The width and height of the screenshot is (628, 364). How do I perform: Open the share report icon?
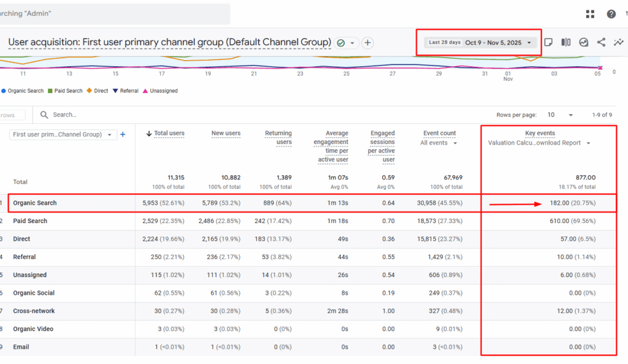[x=601, y=42]
